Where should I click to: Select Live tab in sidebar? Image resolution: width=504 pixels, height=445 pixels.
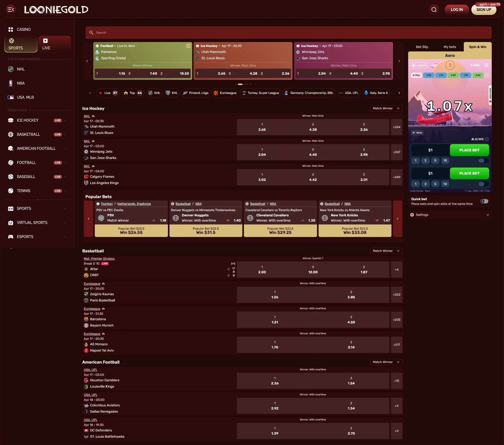[x=55, y=44]
